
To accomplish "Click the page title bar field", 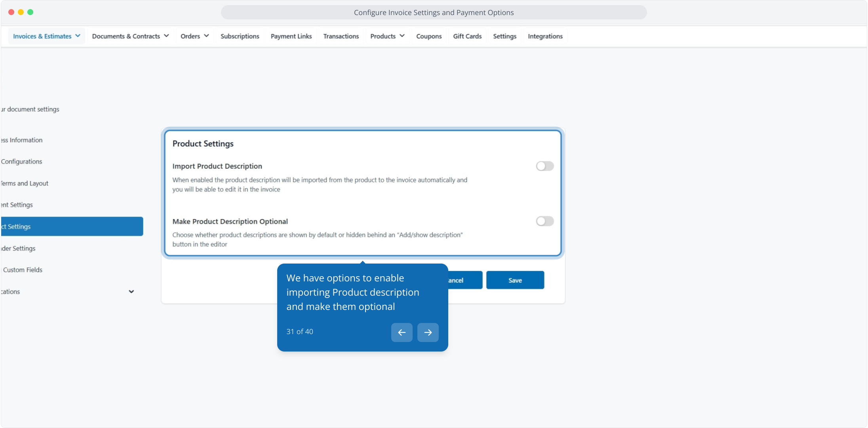I will click(x=434, y=12).
